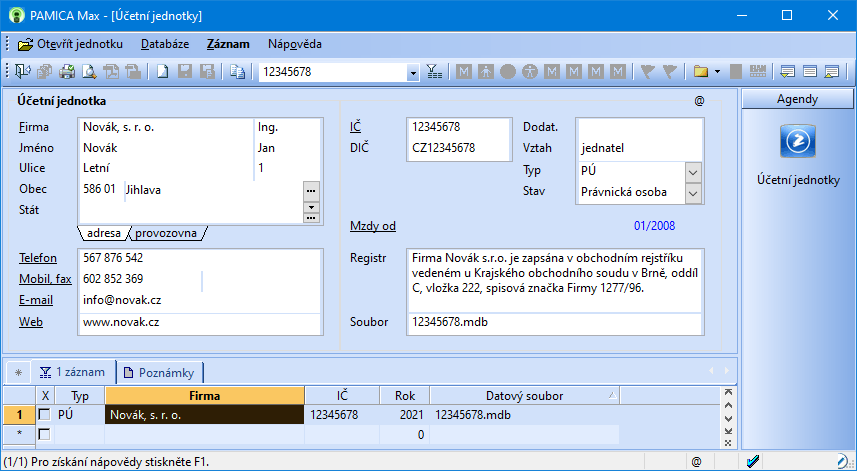Click the exit-door icon in toolbar

[x=22, y=72]
